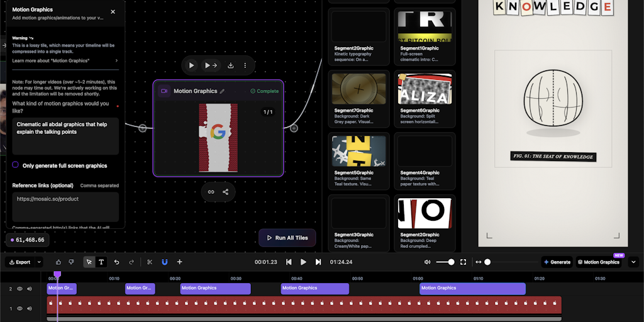The width and height of the screenshot is (644, 322).
Task: Open the three-dot menu above the node
Action: tap(245, 65)
